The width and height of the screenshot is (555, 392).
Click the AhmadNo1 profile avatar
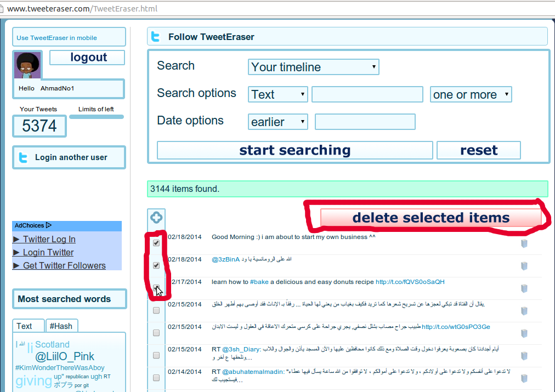(x=27, y=66)
